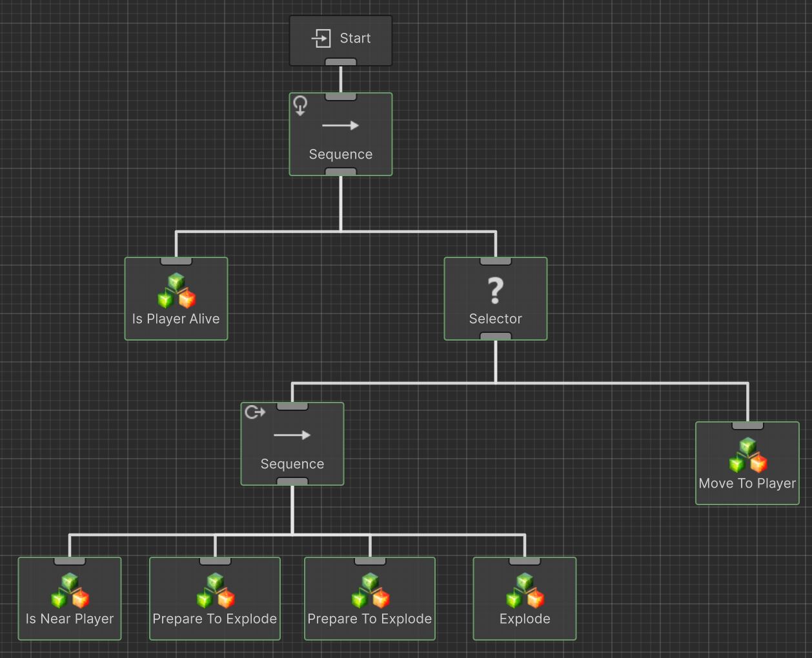Select the right Prepare To Explode node label

tap(369, 619)
